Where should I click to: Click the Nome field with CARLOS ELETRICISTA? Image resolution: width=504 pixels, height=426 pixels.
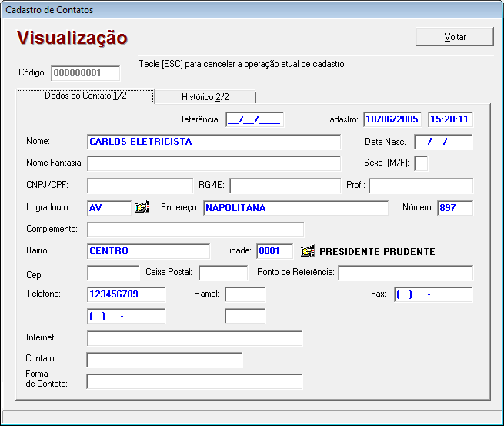tap(214, 142)
